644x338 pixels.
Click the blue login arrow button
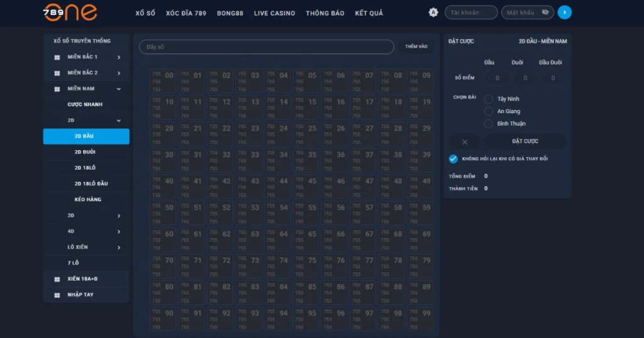click(x=565, y=13)
